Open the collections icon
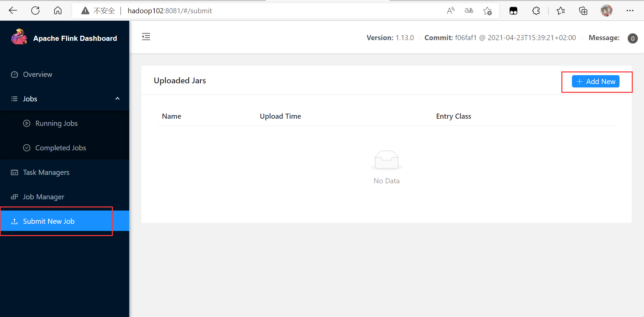 pyautogui.click(x=583, y=11)
